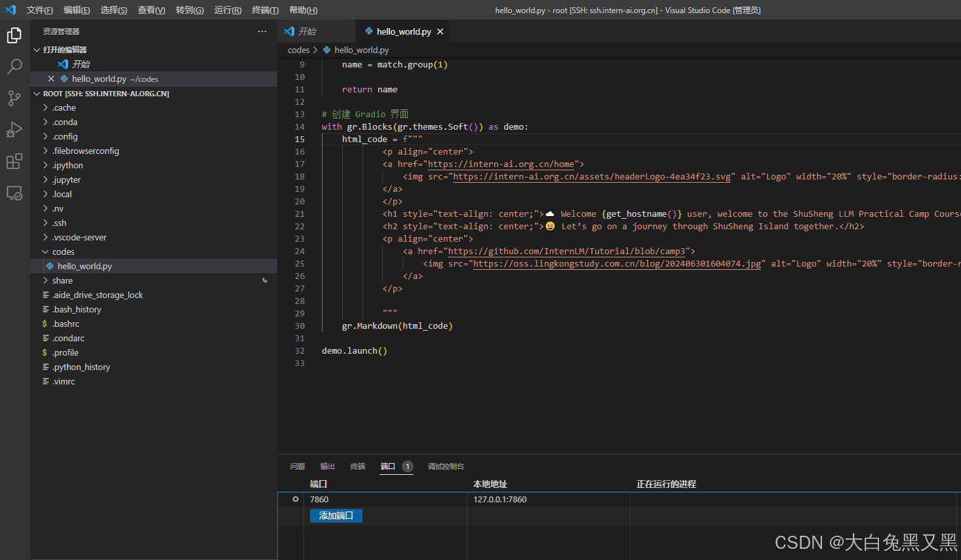961x560 pixels.
Task: Click the port 7860 status circle icon
Action: (295, 499)
